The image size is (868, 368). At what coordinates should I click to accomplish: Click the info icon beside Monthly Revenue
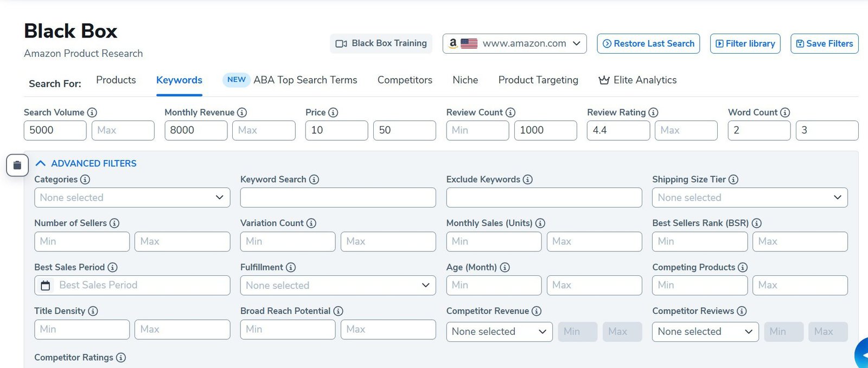242,112
